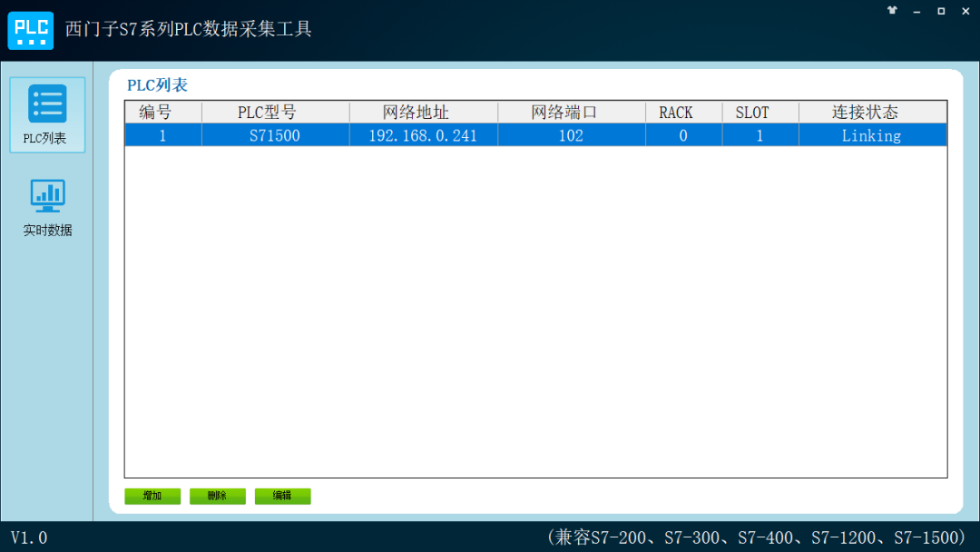980x552 pixels.
Task: Click the SLOT column header
Action: [760, 113]
